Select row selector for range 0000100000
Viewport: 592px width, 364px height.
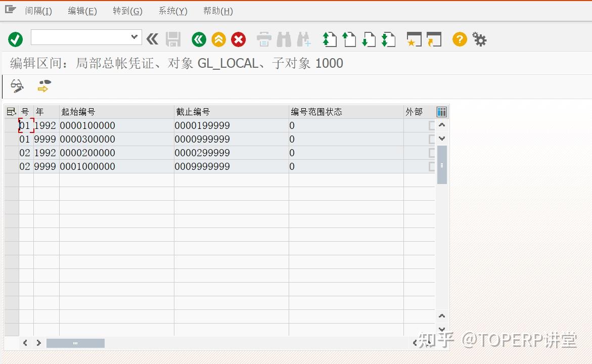[x=11, y=125]
